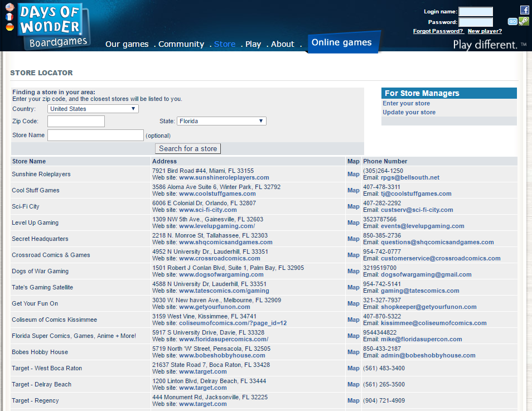This screenshot has width=532, height=411.
Task: Switch language with German flag icon
Action: pyautogui.click(x=10, y=26)
